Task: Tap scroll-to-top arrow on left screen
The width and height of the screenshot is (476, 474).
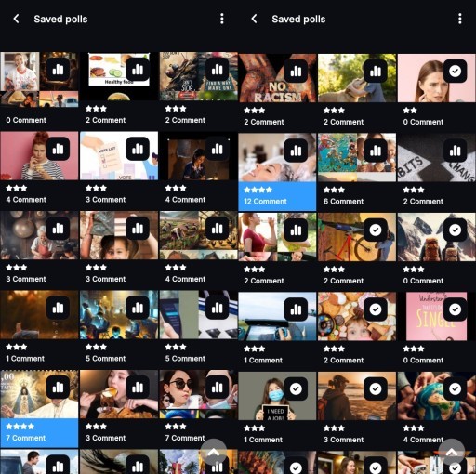Action: tap(214, 452)
